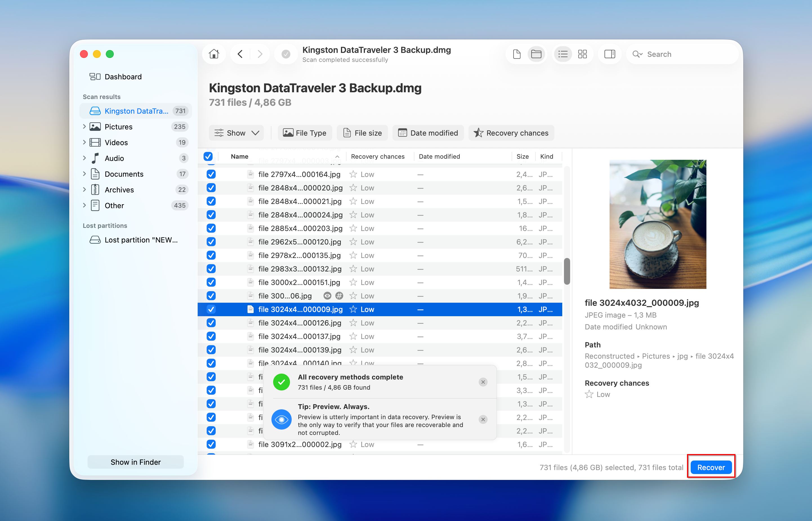Navigate back with the left arrow
The image size is (812, 521).
(240, 54)
